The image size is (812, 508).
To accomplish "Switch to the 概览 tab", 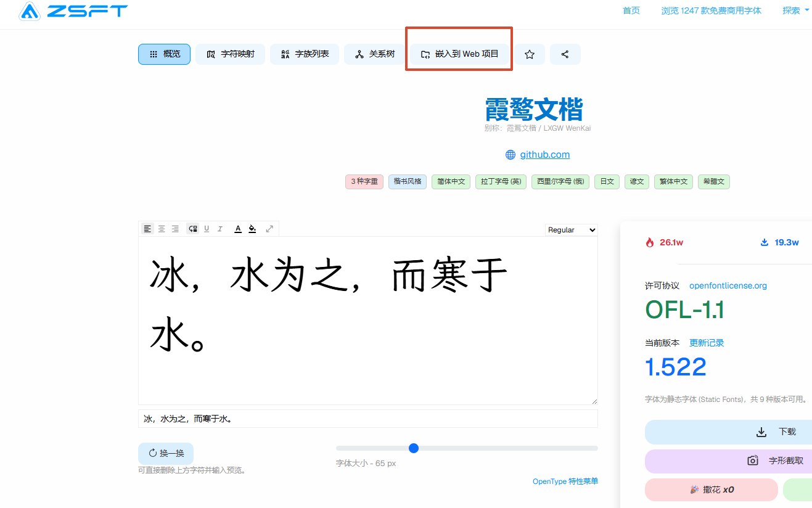I will click(x=164, y=54).
